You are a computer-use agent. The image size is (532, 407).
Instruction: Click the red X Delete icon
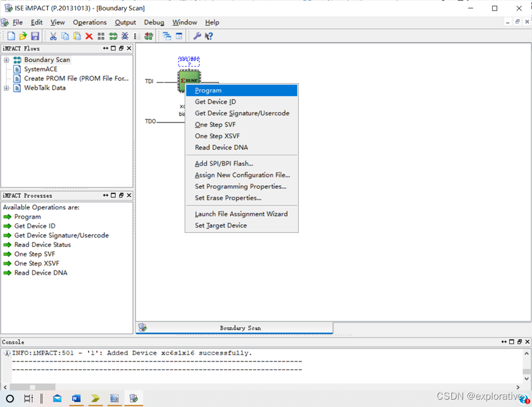[89, 36]
